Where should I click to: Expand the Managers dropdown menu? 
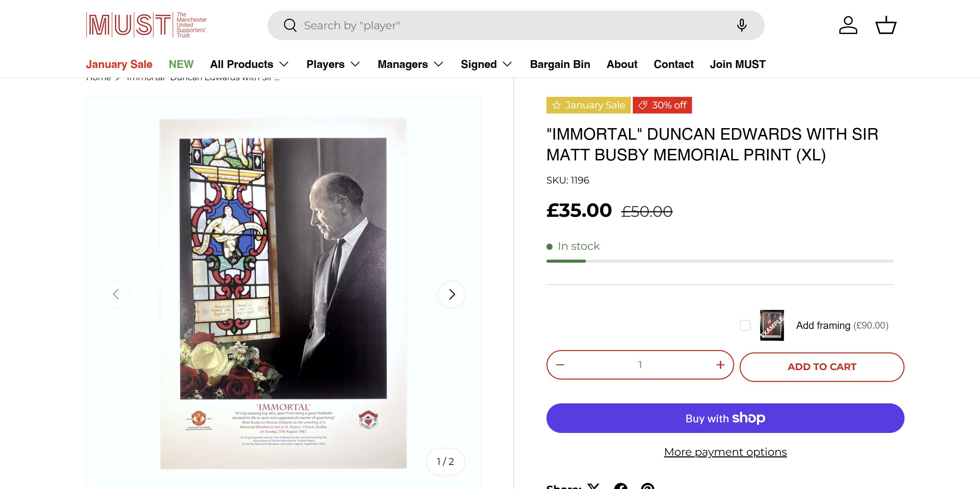pyautogui.click(x=410, y=64)
